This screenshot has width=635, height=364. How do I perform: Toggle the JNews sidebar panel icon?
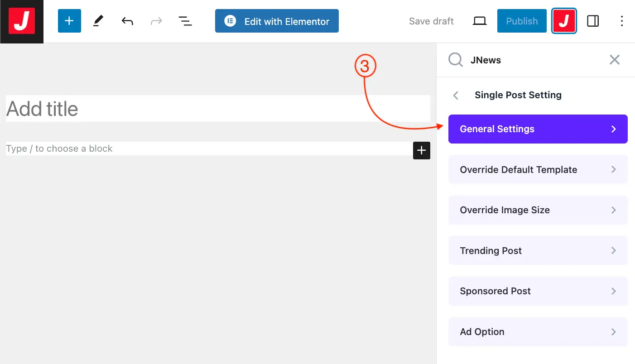[564, 21]
